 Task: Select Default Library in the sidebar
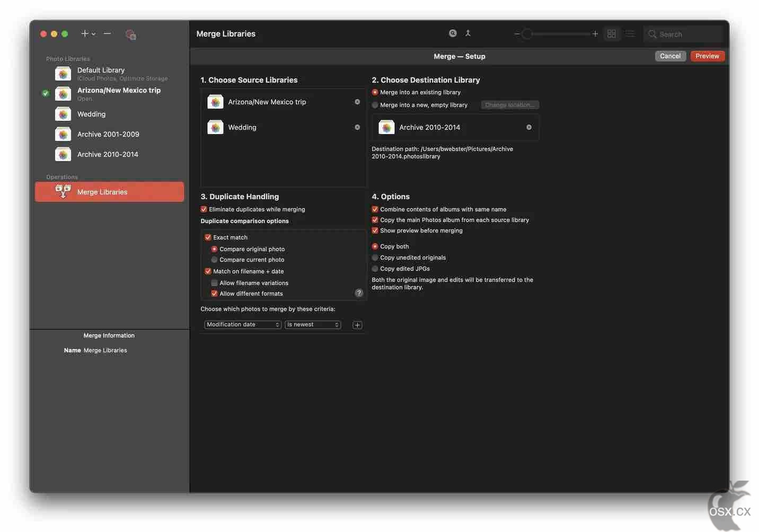110,74
